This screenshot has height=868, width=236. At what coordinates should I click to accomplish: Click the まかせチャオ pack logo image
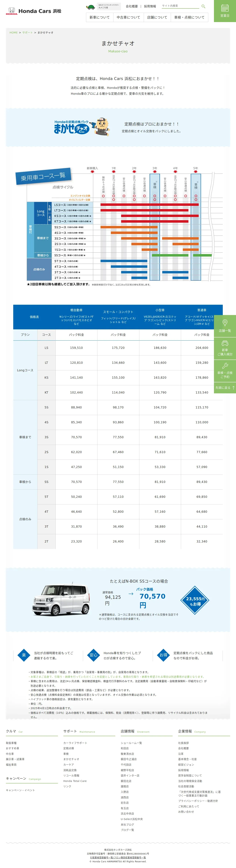(82, 127)
